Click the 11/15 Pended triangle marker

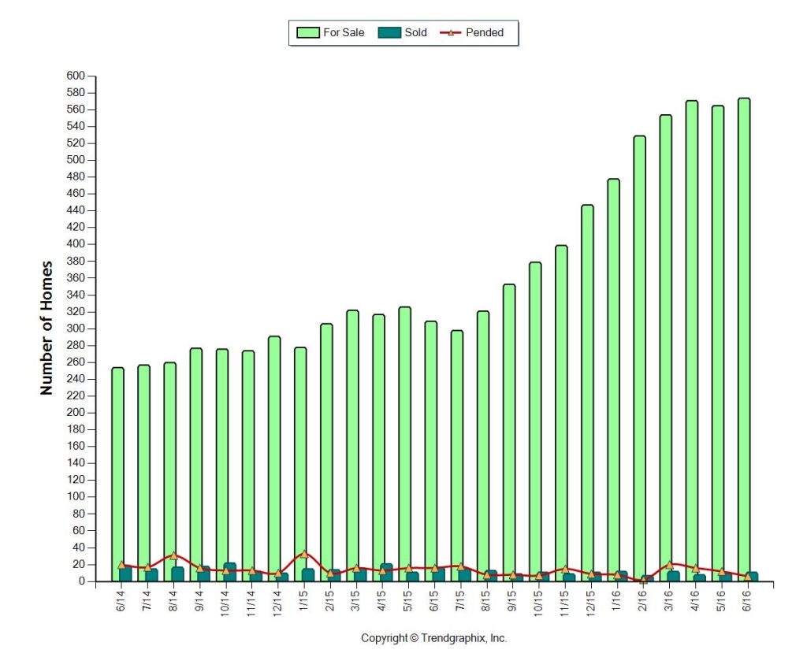coord(565,569)
